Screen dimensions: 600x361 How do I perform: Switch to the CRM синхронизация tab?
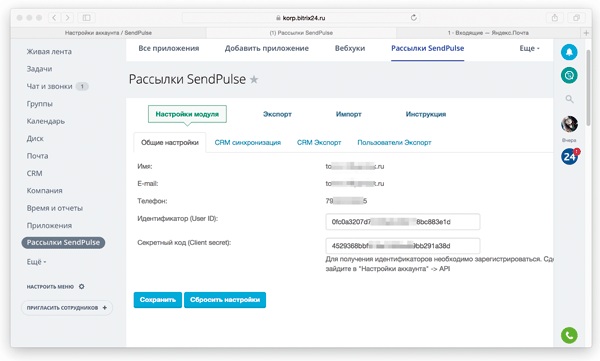pyautogui.click(x=248, y=142)
